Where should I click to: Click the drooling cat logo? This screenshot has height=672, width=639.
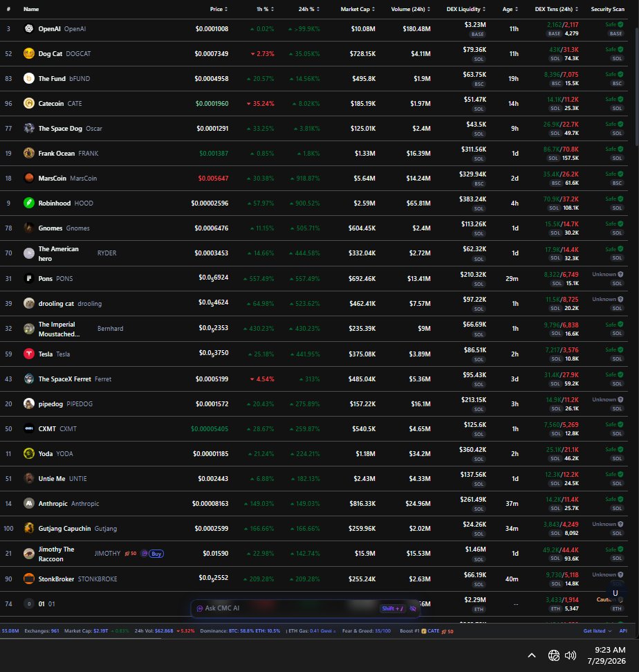tap(28, 303)
